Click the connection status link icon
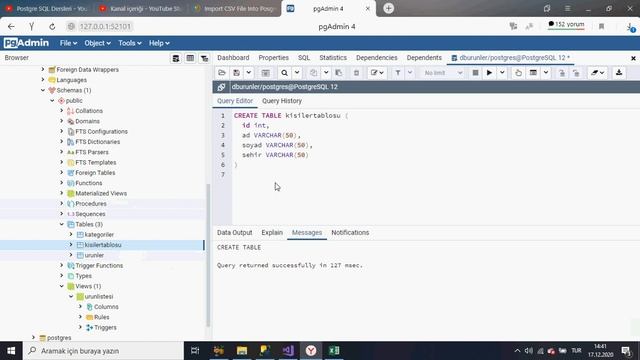 (221, 87)
